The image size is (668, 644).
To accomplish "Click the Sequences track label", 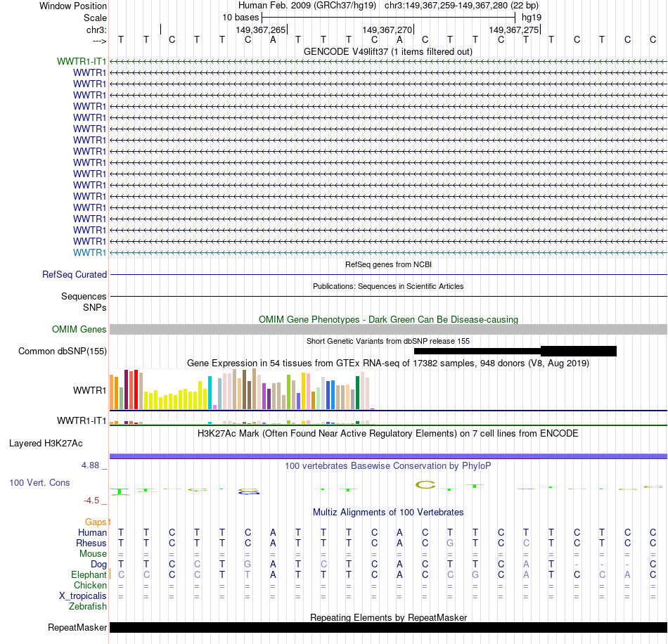I will 84,296.
